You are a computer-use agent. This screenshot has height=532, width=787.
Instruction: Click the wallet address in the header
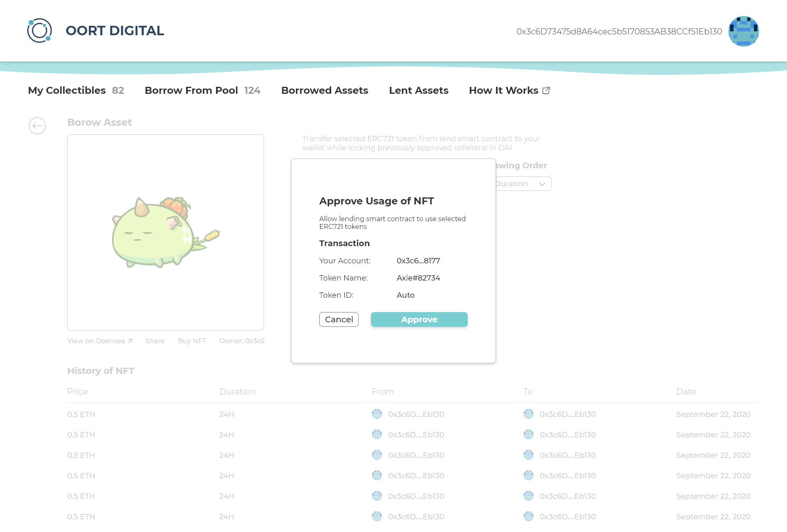coord(619,32)
